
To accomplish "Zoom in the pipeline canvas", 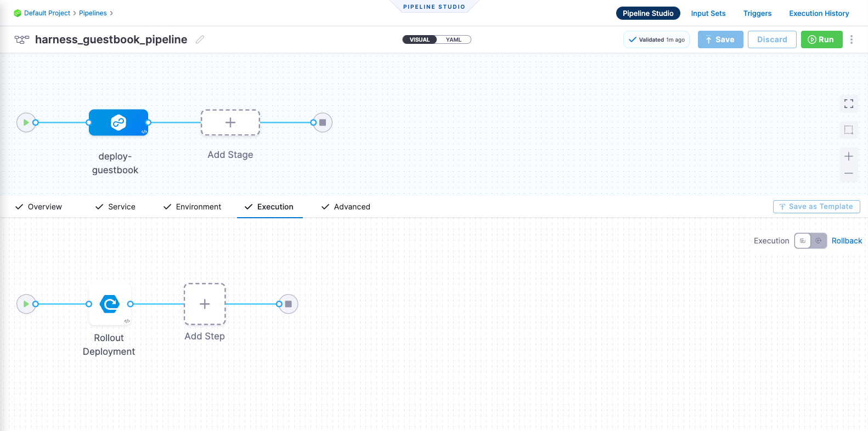I will [848, 156].
